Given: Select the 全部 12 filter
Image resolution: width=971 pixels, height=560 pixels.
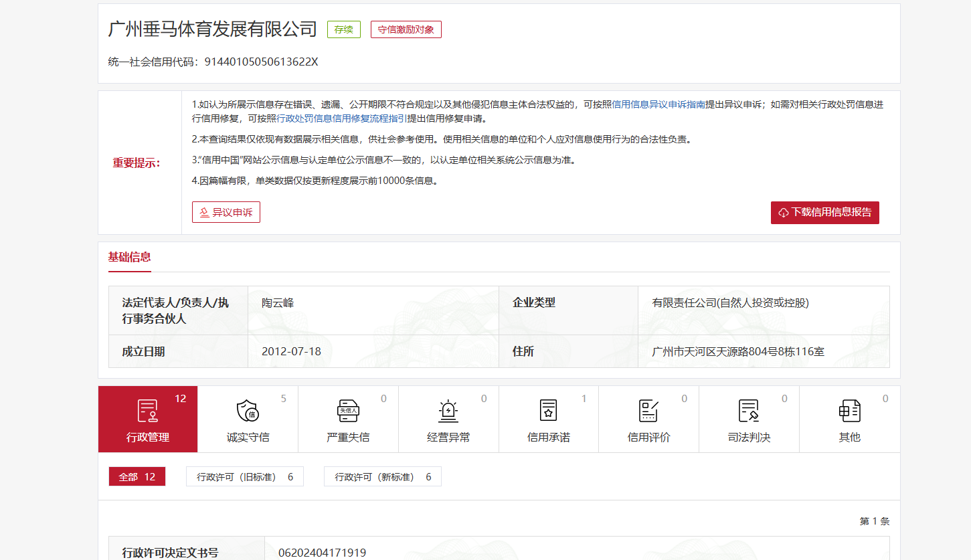Looking at the screenshot, I should coord(137,477).
